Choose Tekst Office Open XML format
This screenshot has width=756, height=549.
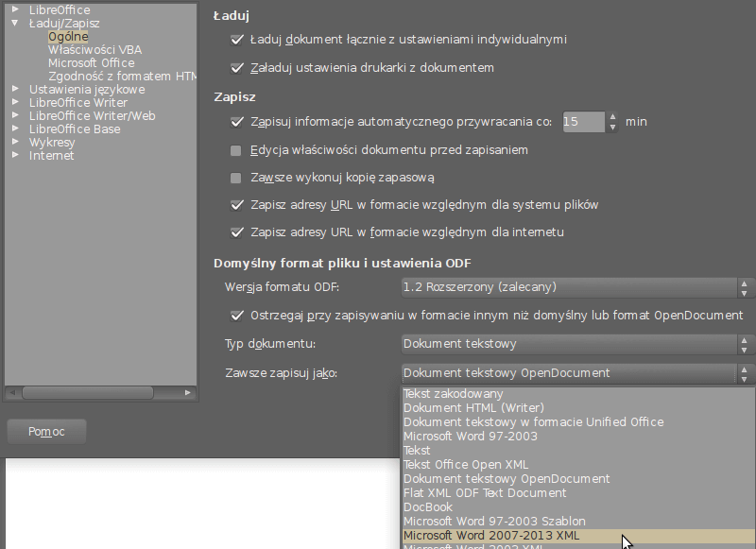(x=578, y=465)
